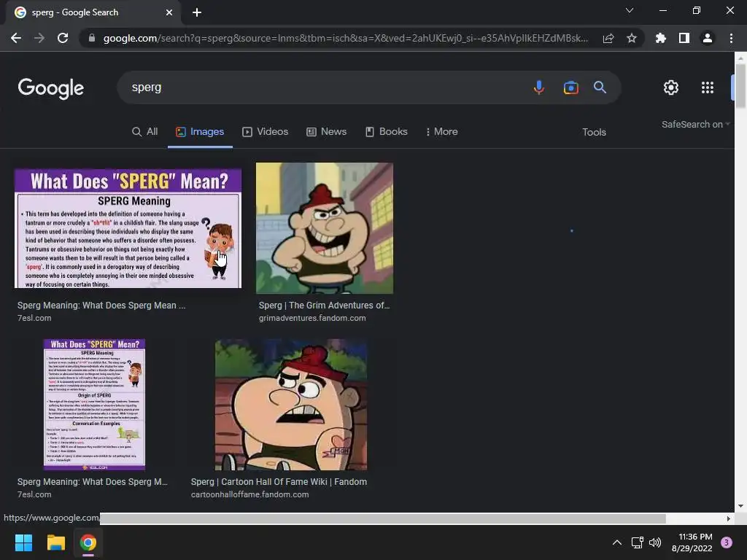The height and width of the screenshot is (560, 747).
Task: Open the Cartoon Hall Of Fame Sperg image
Action: point(291,405)
